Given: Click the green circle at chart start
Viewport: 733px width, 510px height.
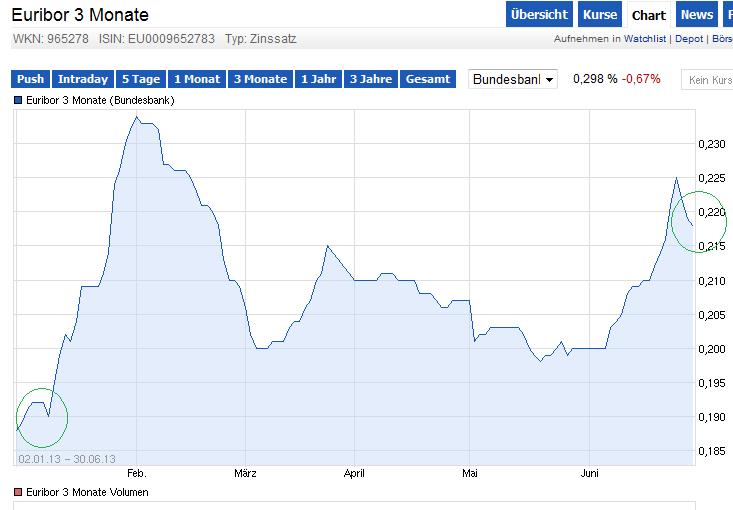Looking at the screenshot, I should 41,417.
